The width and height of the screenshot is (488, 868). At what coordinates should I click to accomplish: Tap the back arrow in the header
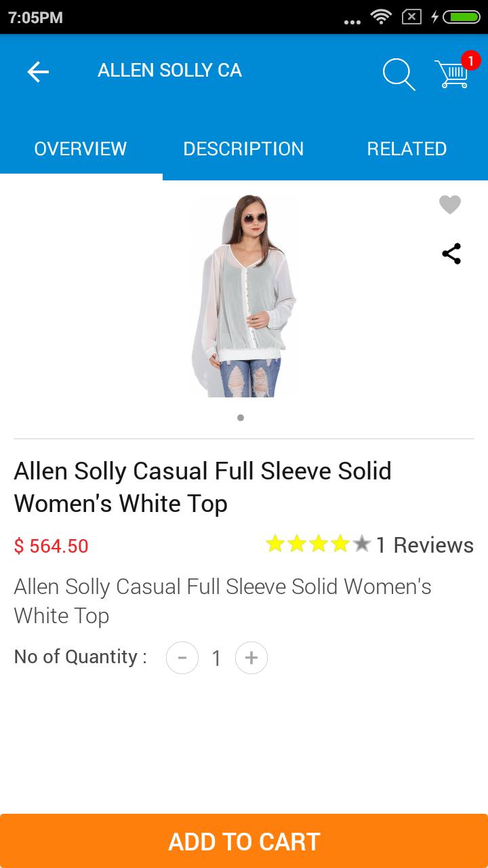point(37,71)
